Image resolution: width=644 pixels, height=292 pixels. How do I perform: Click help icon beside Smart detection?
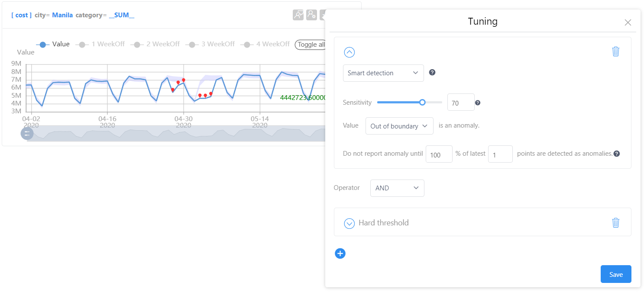click(432, 72)
